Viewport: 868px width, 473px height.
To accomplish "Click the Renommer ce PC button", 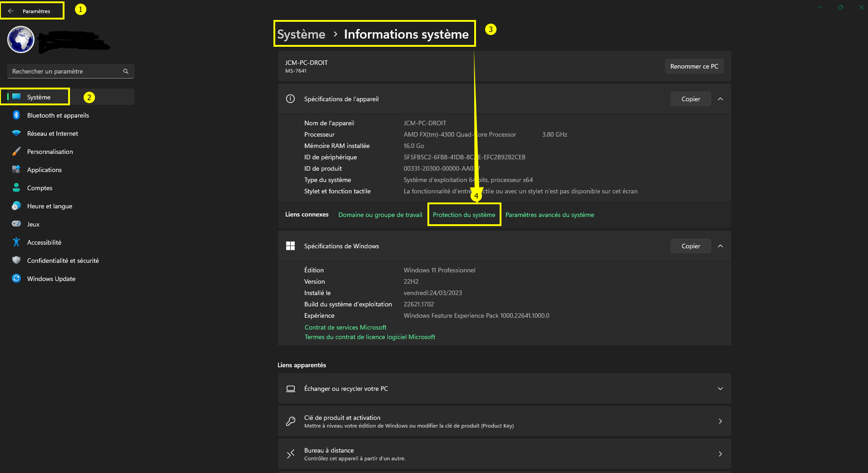I will 694,66.
